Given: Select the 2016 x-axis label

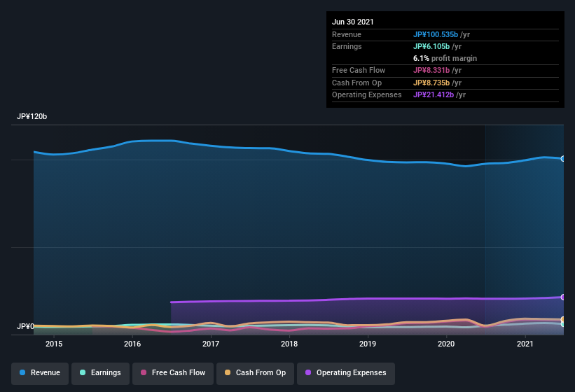Looking at the screenshot, I should [x=132, y=344].
